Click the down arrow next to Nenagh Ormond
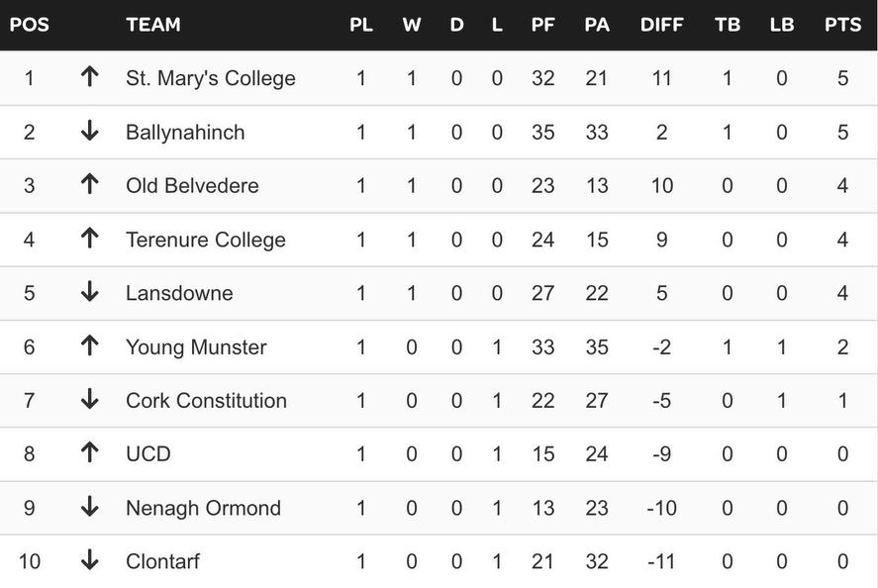 point(89,507)
